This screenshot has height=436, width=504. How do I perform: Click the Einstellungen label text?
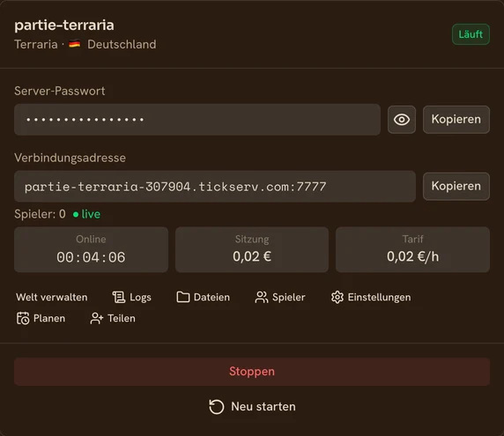(x=379, y=298)
